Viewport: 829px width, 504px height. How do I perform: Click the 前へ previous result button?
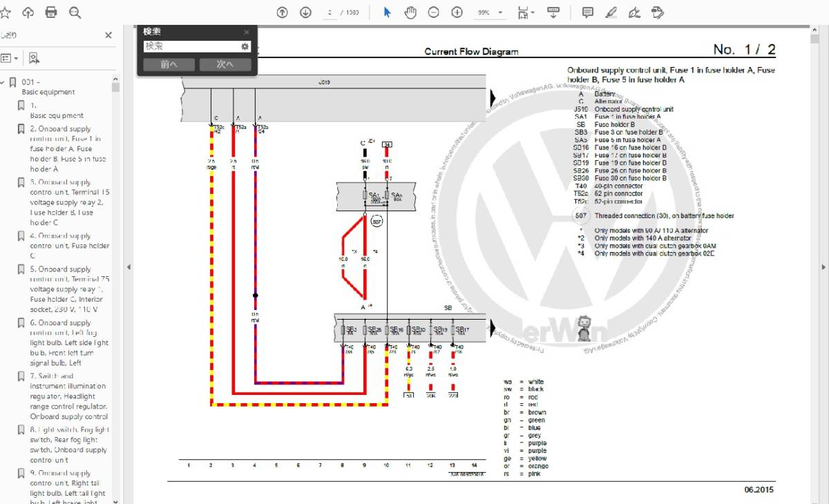(x=169, y=64)
